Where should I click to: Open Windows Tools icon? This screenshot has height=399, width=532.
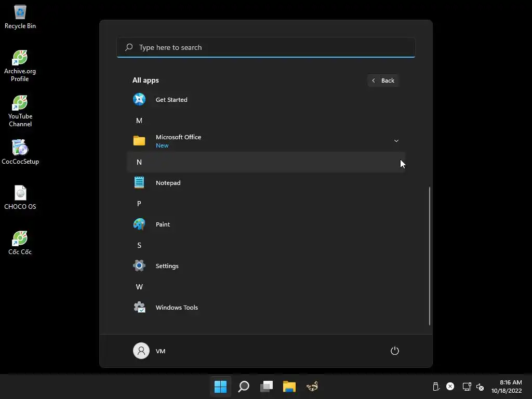tap(139, 308)
